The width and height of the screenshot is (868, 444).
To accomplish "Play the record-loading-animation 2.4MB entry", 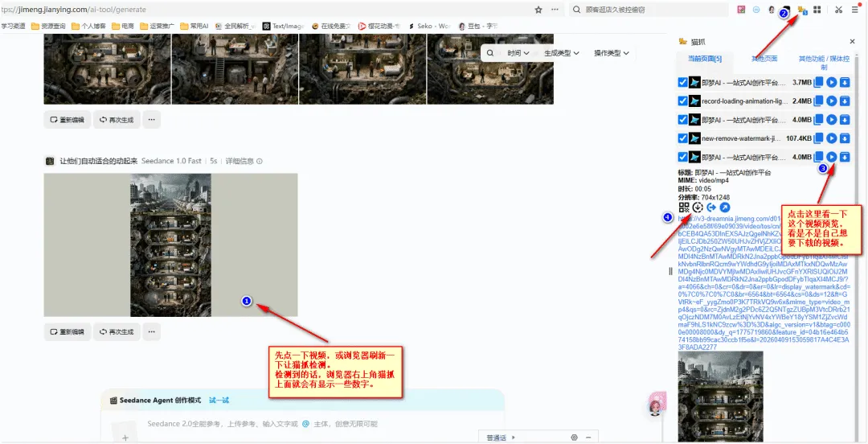I will pos(832,101).
